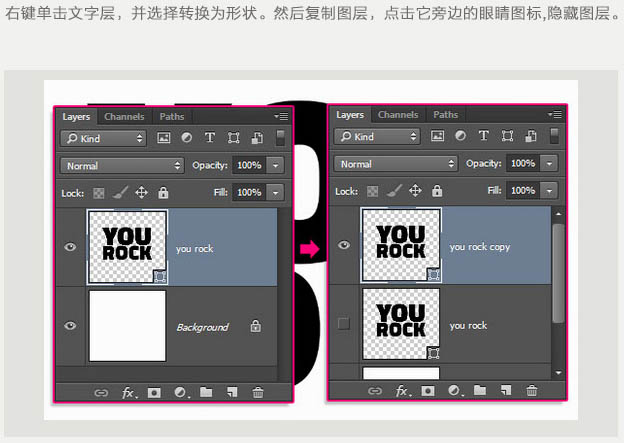Show the hidden 'you rock' layer in right panel
The width and height of the screenshot is (624, 443).
point(344,324)
